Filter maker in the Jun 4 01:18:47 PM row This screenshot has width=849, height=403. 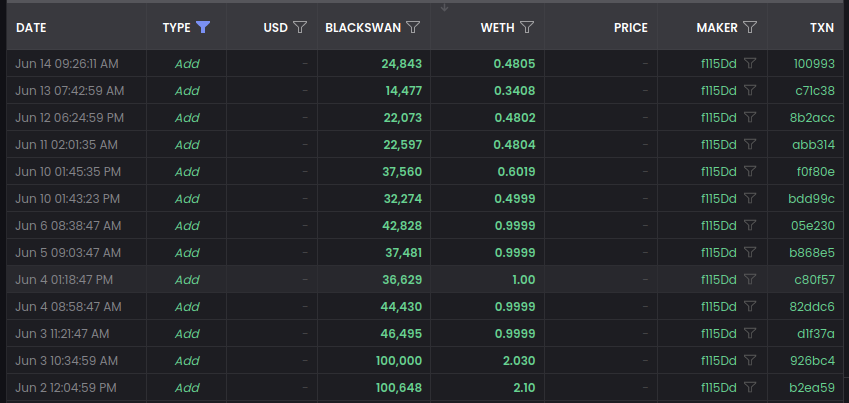click(749, 280)
